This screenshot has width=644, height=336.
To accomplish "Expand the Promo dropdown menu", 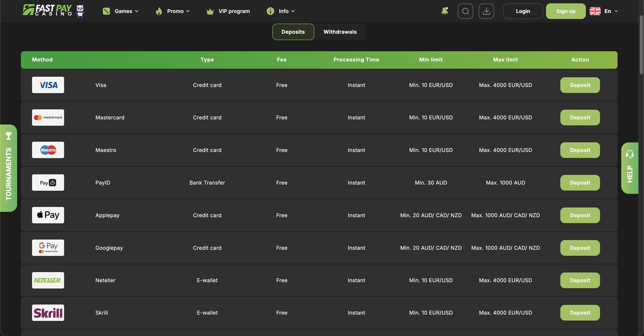I will [x=172, y=11].
